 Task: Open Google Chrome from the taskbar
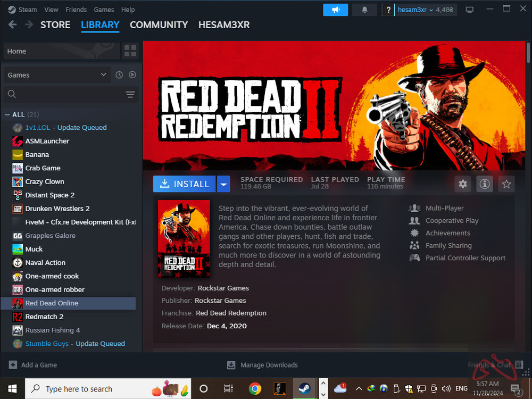[x=255, y=388]
